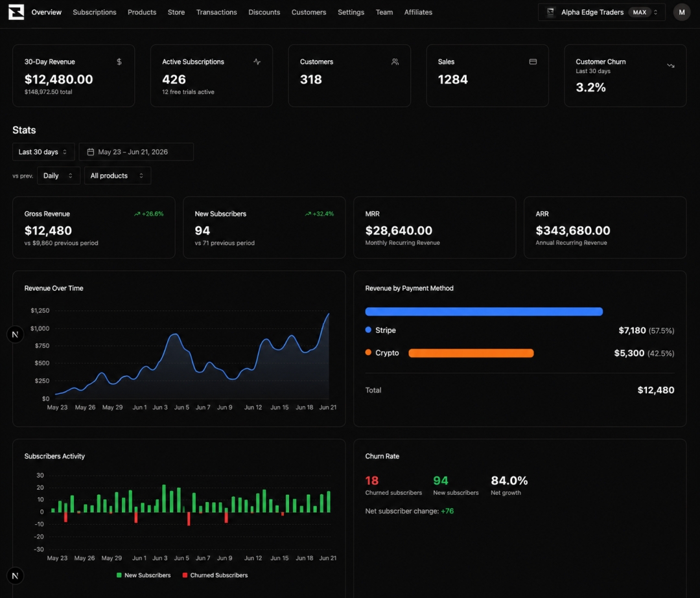This screenshot has width=700, height=598.
Task: Click the Gross Revenue $12,480 value
Action: (x=48, y=231)
